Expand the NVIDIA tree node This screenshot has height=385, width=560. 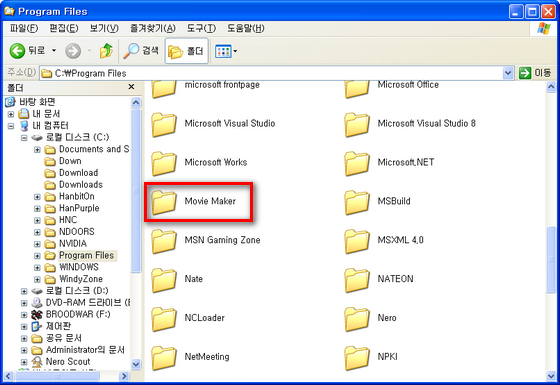[x=37, y=244]
